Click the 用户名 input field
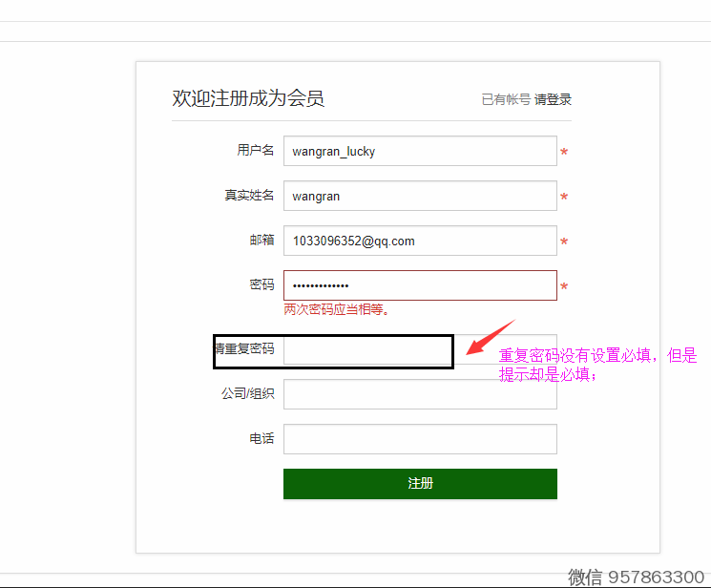 tap(419, 151)
